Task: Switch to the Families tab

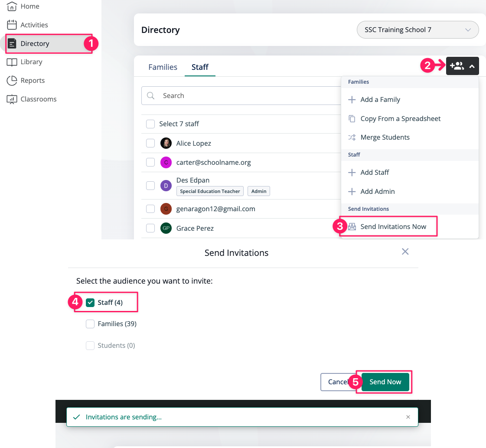Action: click(163, 67)
